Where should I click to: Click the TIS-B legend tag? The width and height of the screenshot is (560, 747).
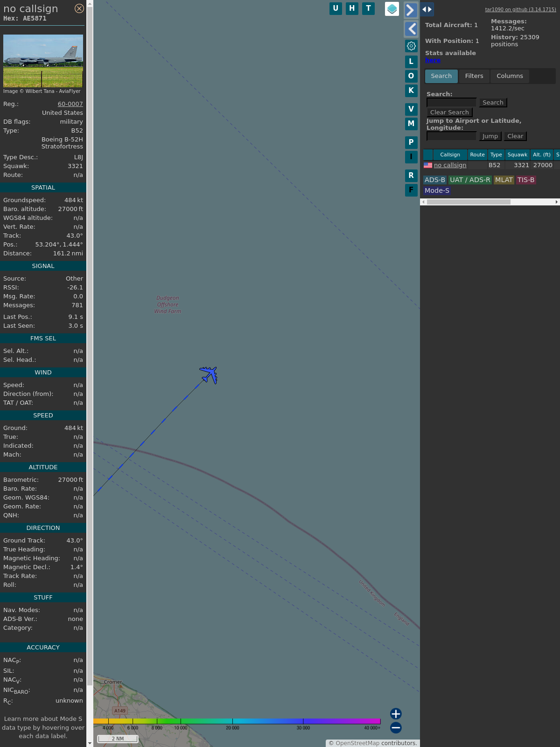526,180
